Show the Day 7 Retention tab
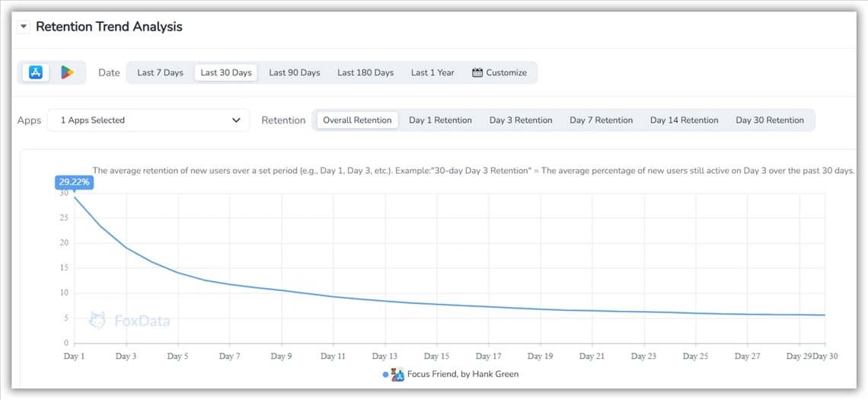Viewport: 868px width, 400px height. point(602,120)
